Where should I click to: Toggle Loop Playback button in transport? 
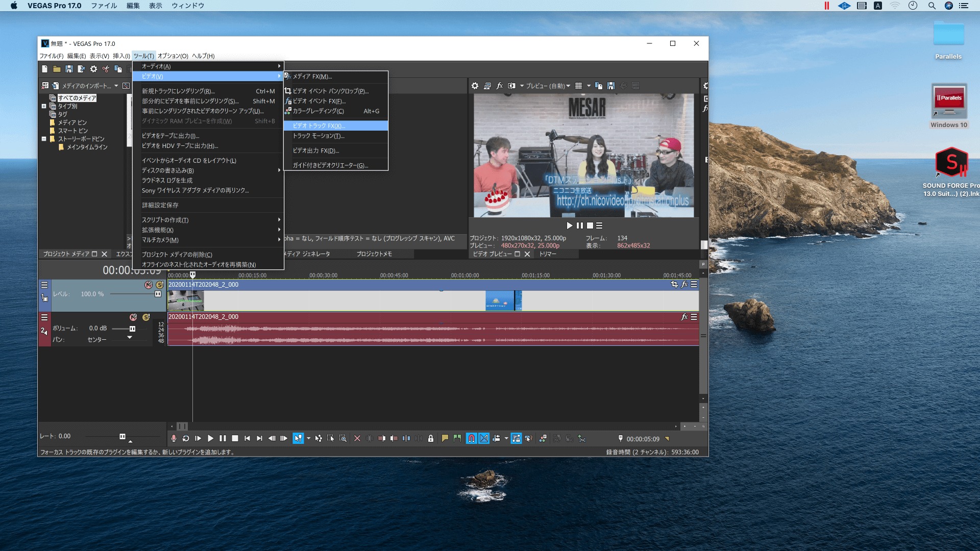186,438
